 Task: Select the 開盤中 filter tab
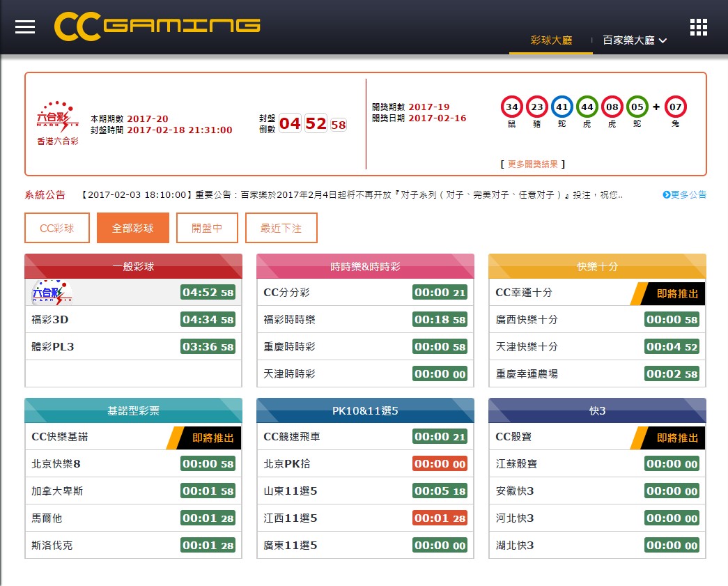click(x=207, y=228)
